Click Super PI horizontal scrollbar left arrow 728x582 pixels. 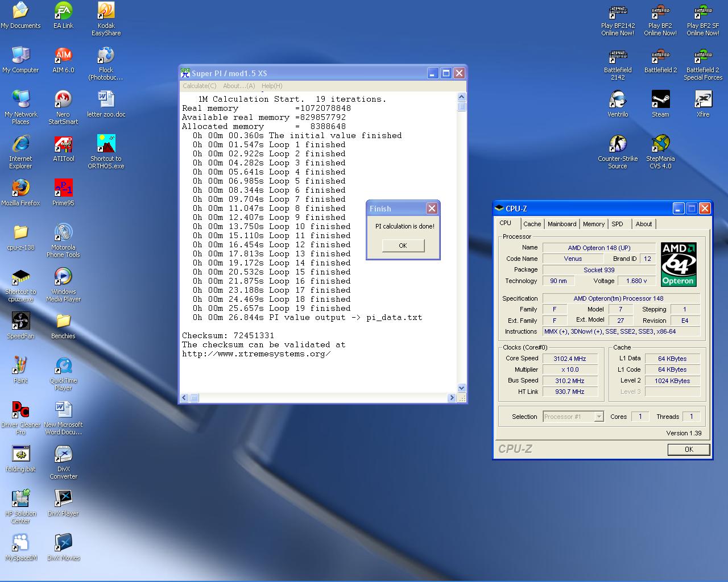coord(184,398)
